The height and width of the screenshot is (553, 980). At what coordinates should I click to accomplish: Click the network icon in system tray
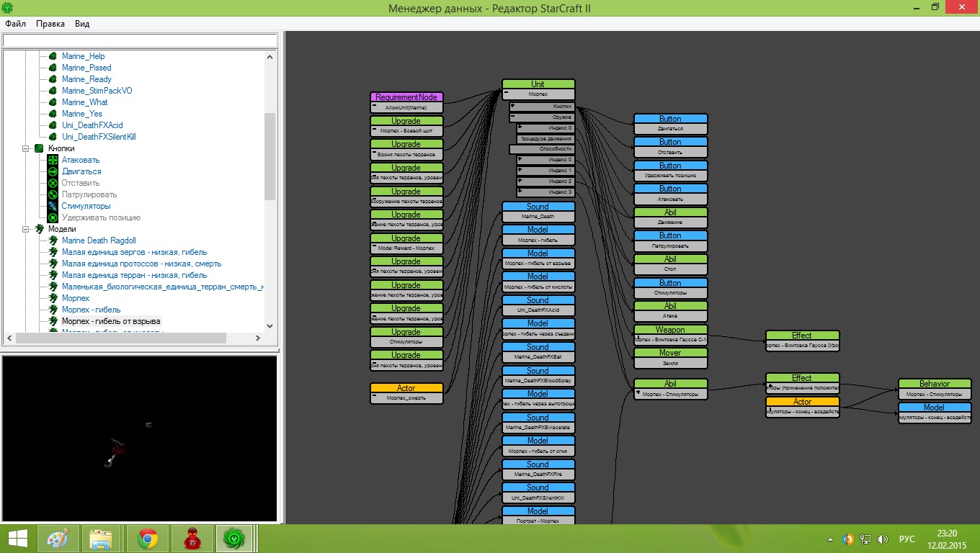click(865, 539)
